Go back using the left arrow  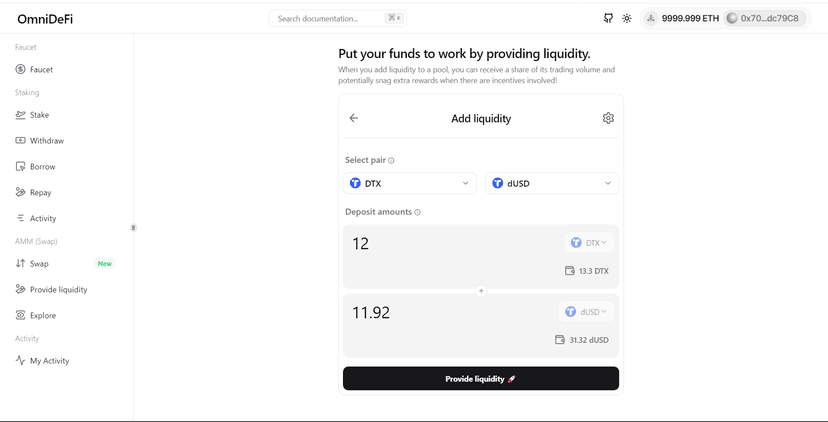click(354, 118)
